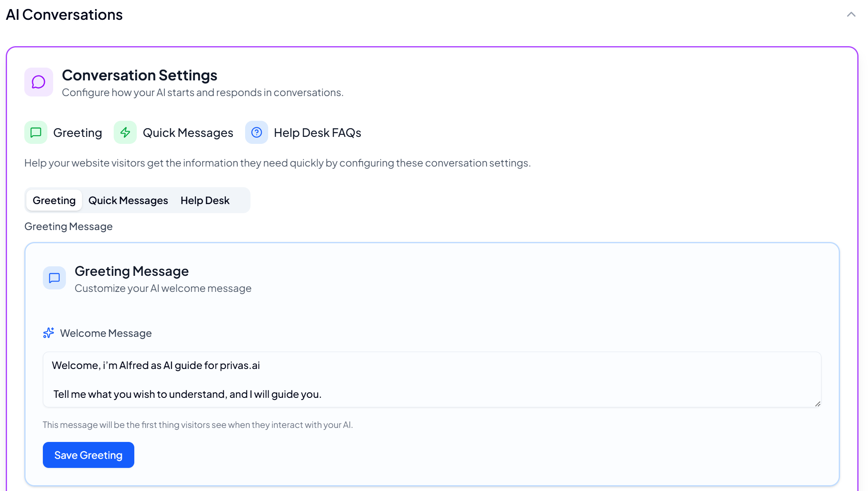Viewport: 868px width, 491px height.
Task: Click the Help Desk FAQs question mark icon
Action: click(x=257, y=132)
